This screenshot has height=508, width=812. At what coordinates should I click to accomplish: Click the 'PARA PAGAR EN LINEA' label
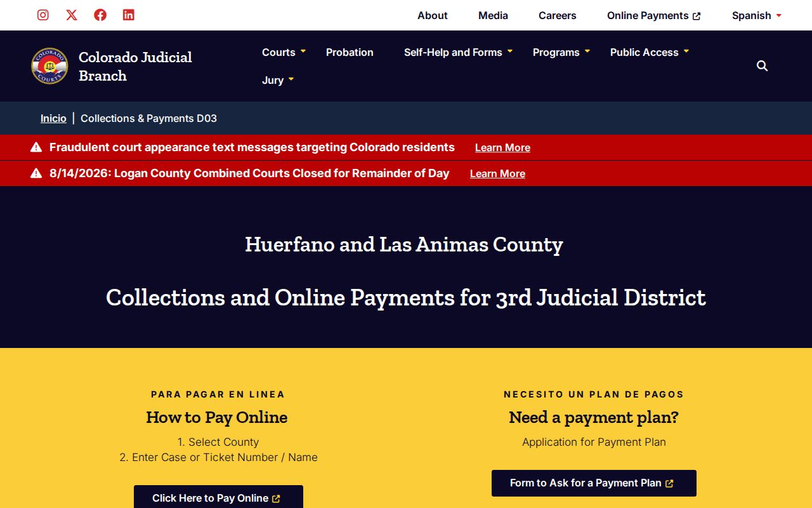218,394
